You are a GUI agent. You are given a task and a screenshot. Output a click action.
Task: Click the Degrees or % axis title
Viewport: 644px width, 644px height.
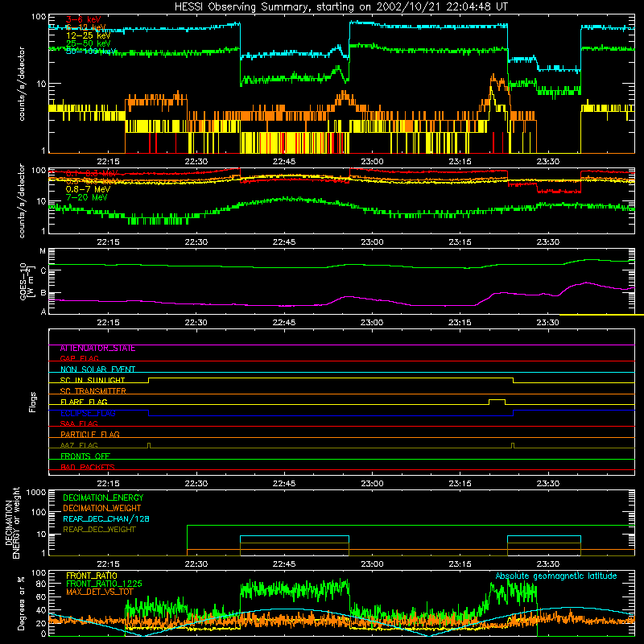(21, 603)
